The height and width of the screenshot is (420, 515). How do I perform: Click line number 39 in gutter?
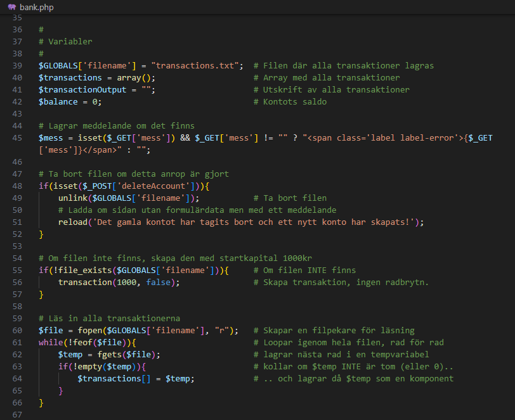point(17,66)
